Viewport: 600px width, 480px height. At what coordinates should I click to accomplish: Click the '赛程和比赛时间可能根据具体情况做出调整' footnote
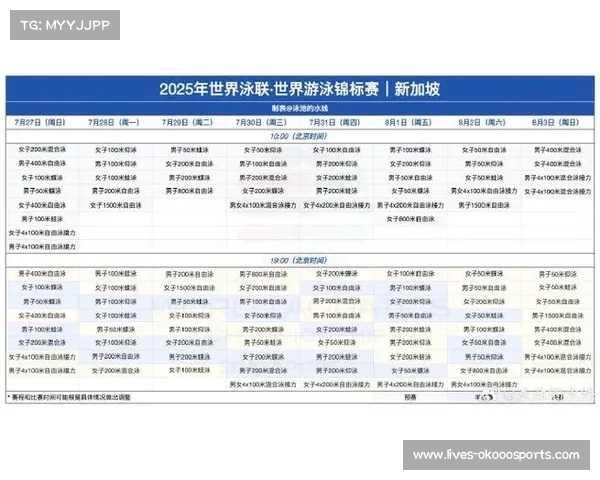(x=69, y=397)
